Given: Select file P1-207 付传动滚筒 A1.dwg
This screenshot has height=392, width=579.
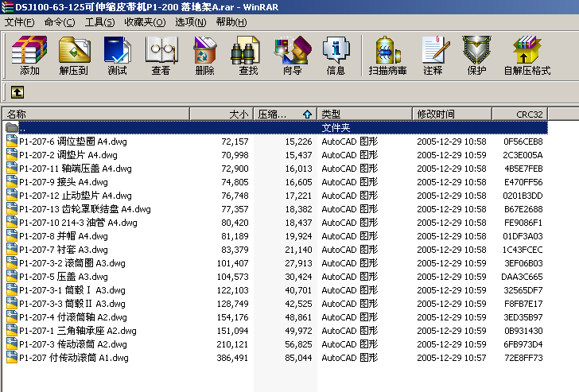Looking at the screenshot, I should point(74,358).
